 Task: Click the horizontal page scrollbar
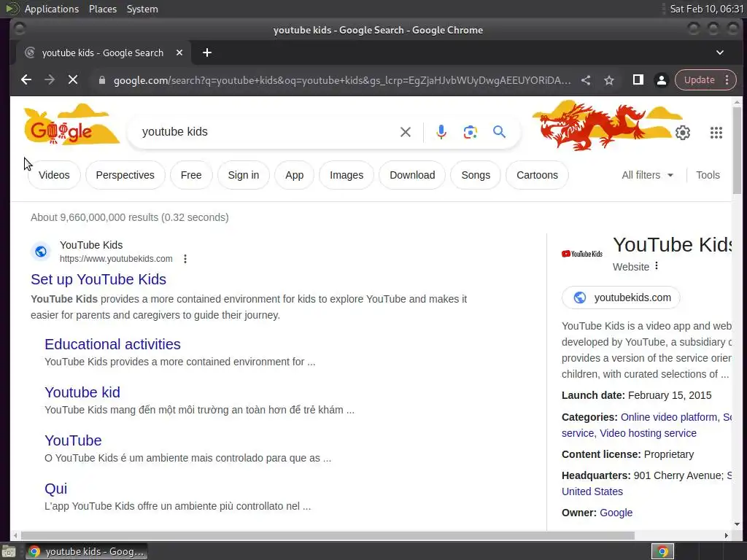click(x=328, y=536)
